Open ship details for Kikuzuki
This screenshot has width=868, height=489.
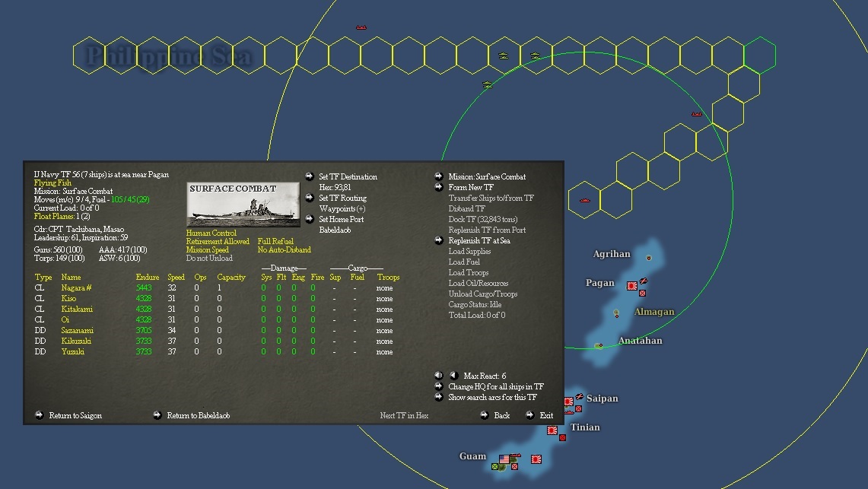pos(76,341)
